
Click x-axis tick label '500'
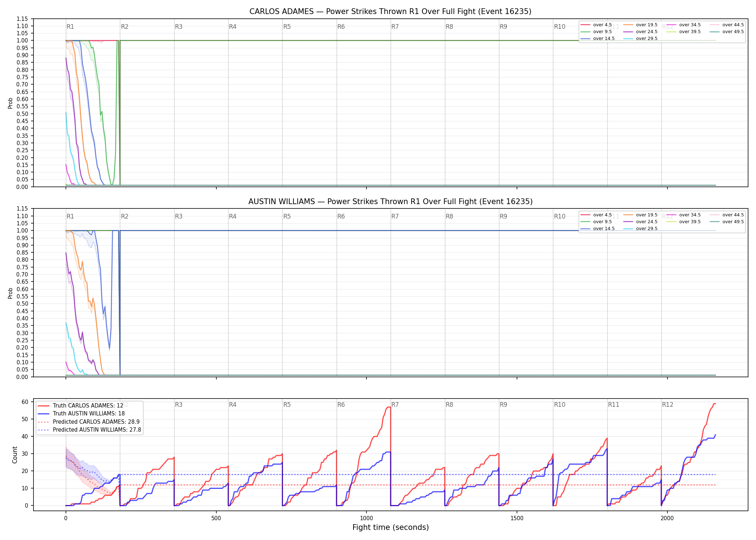click(216, 518)
